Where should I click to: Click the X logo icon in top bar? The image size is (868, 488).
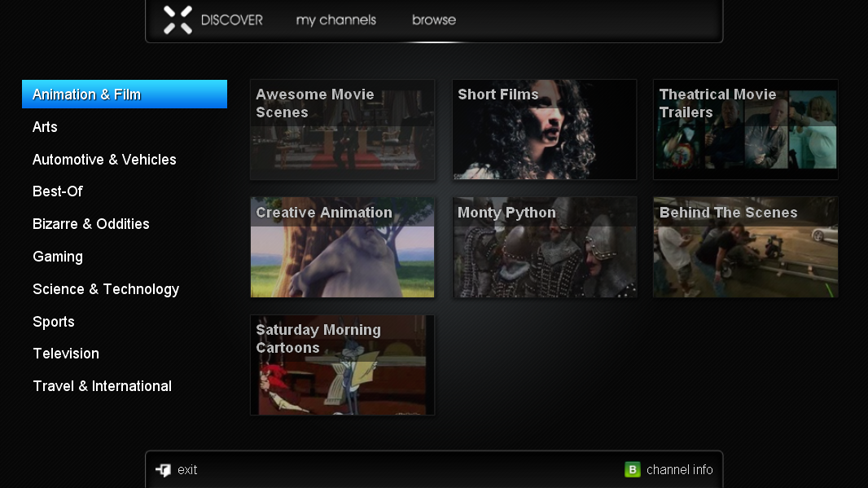coord(178,20)
